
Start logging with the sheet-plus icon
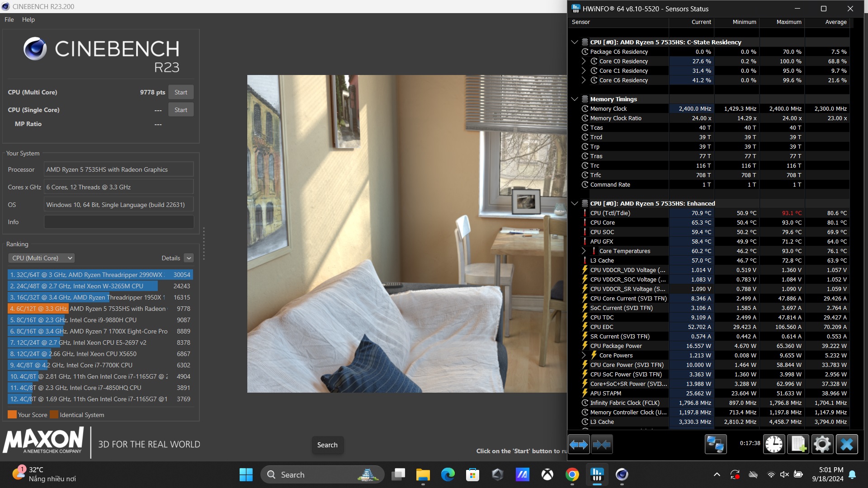[798, 445]
